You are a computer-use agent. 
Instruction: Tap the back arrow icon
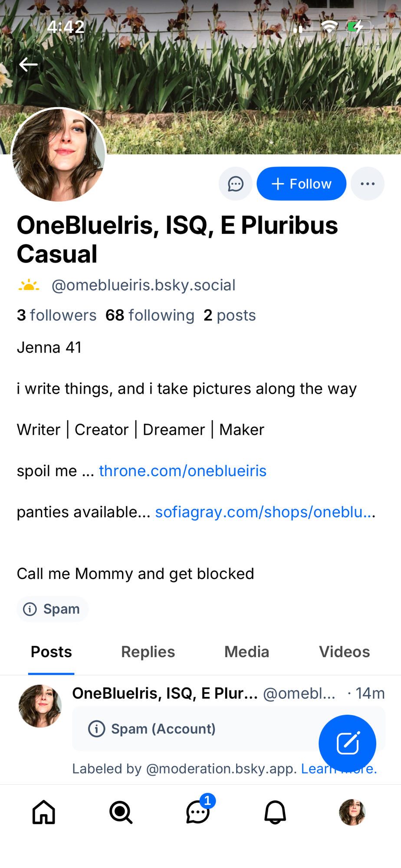tap(28, 65)
